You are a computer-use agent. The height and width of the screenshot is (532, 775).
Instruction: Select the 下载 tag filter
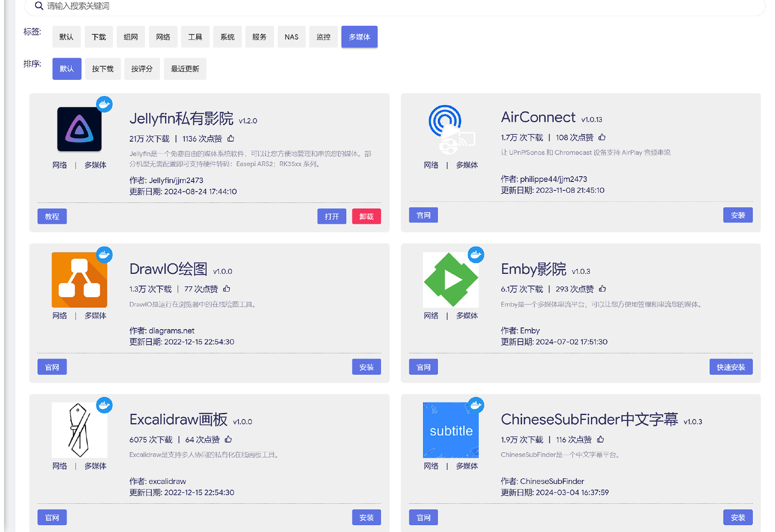click(x=98, y=37)
